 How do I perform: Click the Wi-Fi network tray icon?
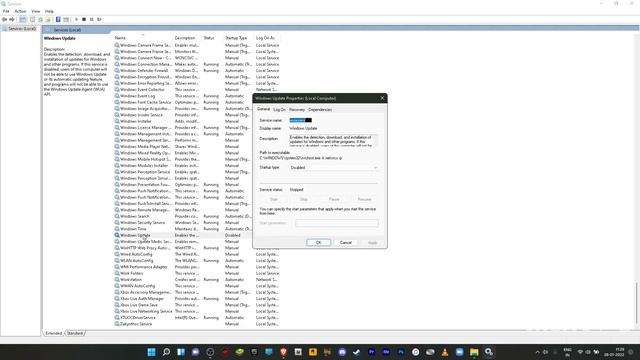click(580, 352)
